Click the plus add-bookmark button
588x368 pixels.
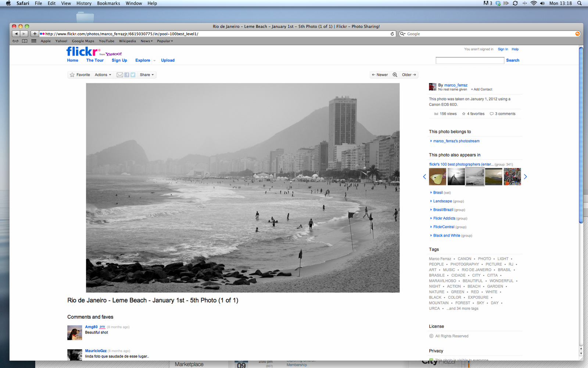click(x=35, y=34)
